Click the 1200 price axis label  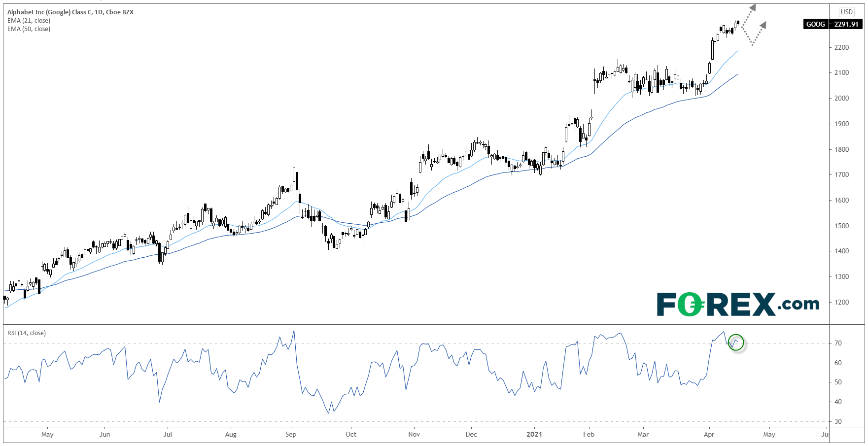point(842,302)
